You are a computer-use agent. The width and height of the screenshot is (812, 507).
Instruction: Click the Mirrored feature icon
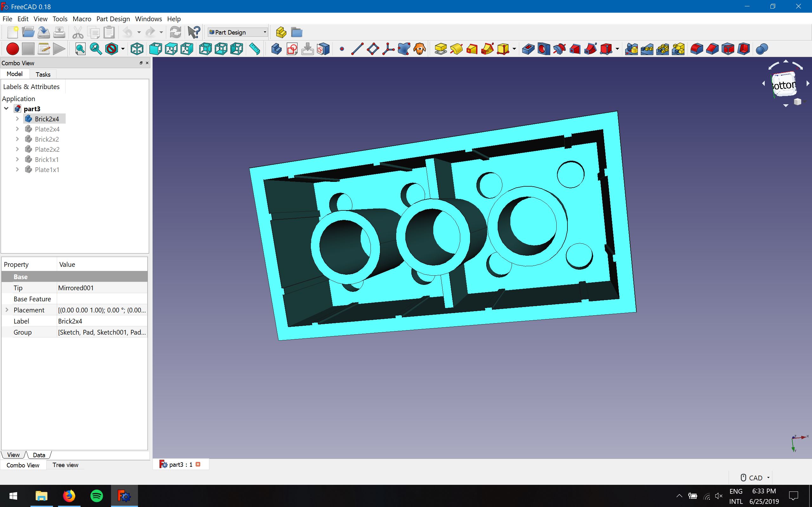631,49
